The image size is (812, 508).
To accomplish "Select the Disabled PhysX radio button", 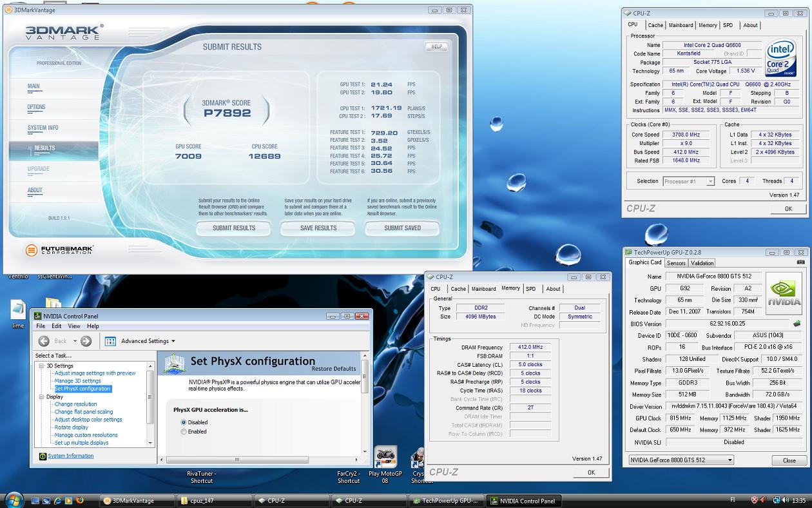I will coord(184,422).
